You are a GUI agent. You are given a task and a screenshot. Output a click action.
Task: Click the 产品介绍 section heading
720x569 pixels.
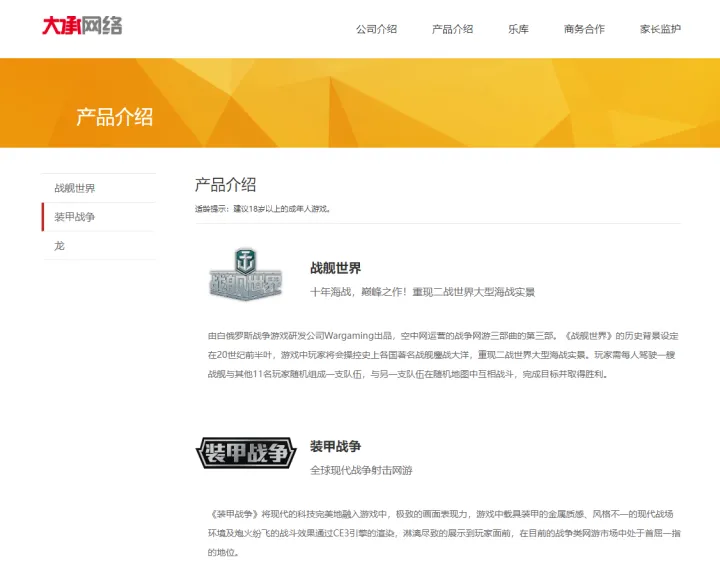tap(225, 185)
